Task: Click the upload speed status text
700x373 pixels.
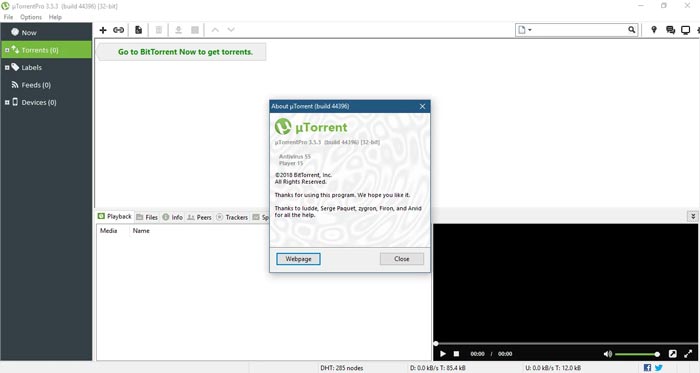Action: (x=553, y=368)
